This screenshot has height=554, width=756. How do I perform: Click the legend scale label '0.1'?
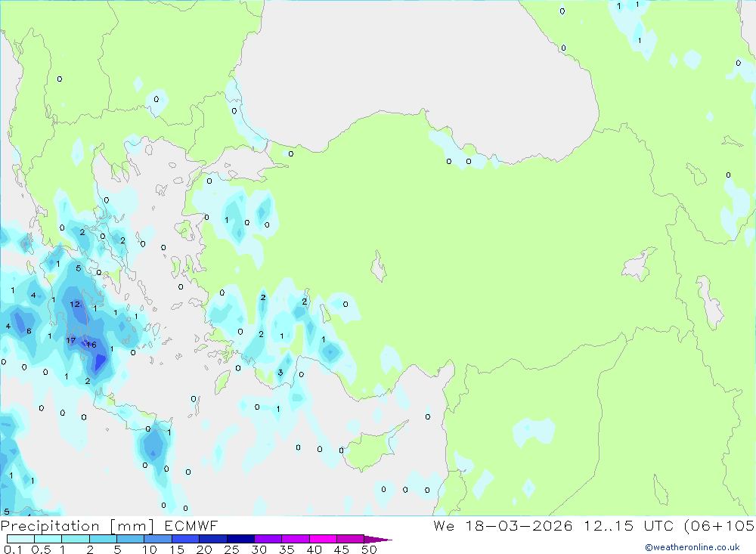(x=13, y=549)
